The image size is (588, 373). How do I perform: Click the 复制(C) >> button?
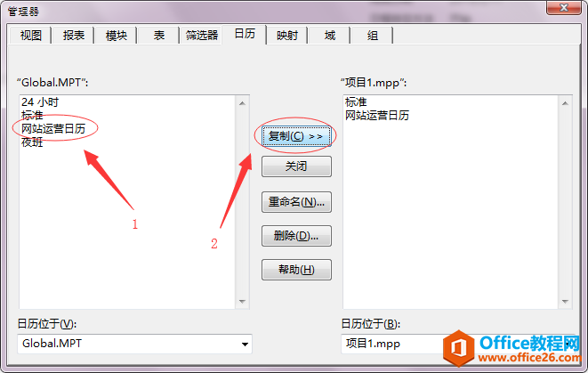point(296,136)
